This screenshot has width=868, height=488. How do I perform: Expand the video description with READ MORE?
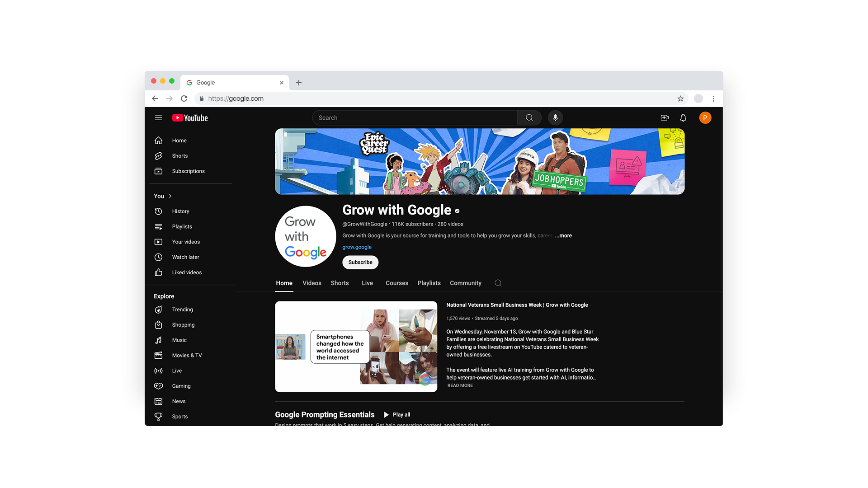[x=460, y=385]
